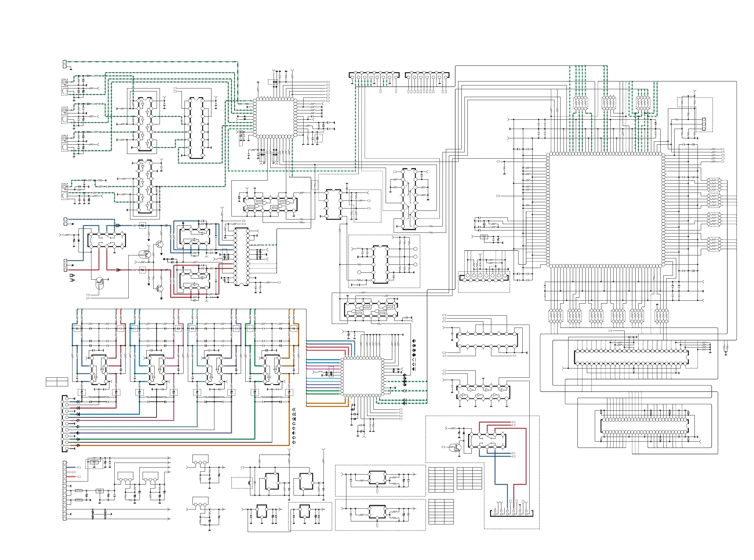Click the square IC fed by the colored bus lines

click(x=362, y=377)
